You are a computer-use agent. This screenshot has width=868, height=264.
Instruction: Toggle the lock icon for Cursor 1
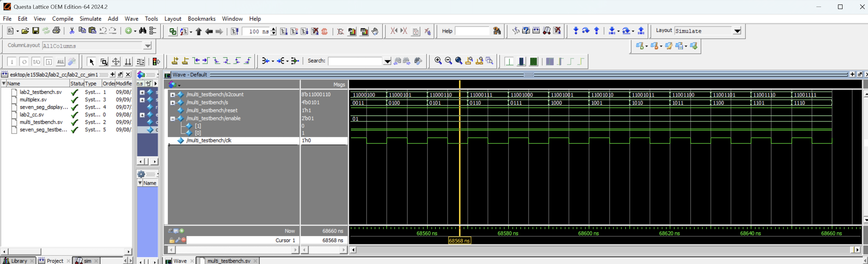[x=172, y=240]
